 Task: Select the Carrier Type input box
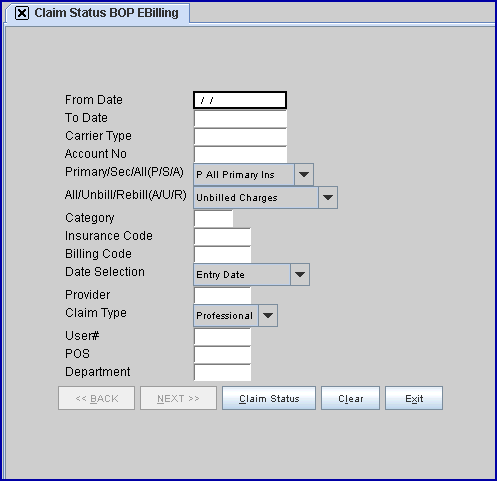pos(240,136)
